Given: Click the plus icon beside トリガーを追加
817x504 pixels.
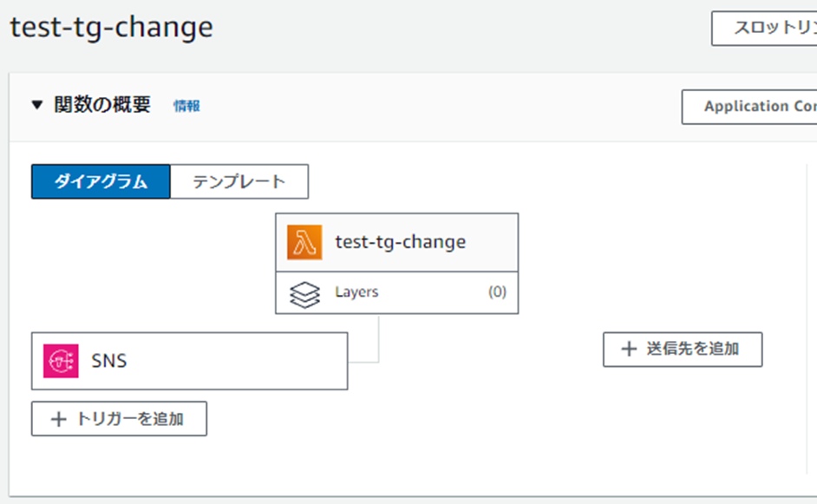Looking at the screenshot, I should pyautogui.click(x=59, y=419).
